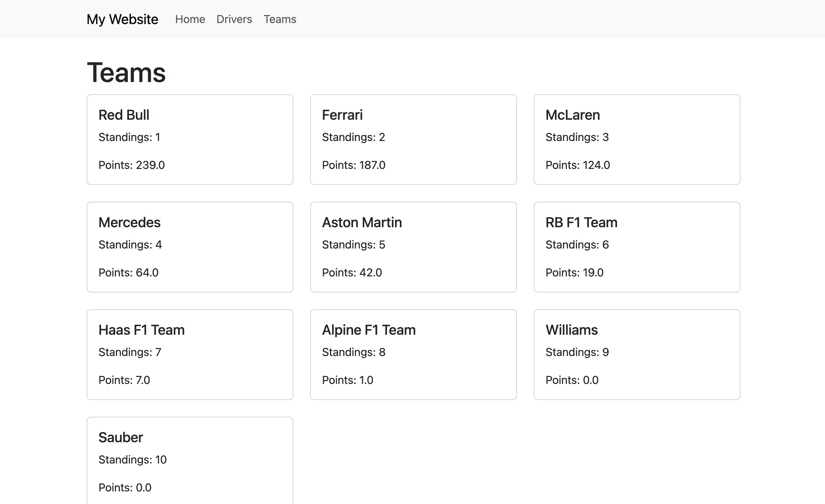Viewport: 825px width, 504px height.
Task: Click the Haas F1 Team card title
Action: point(141,330)
